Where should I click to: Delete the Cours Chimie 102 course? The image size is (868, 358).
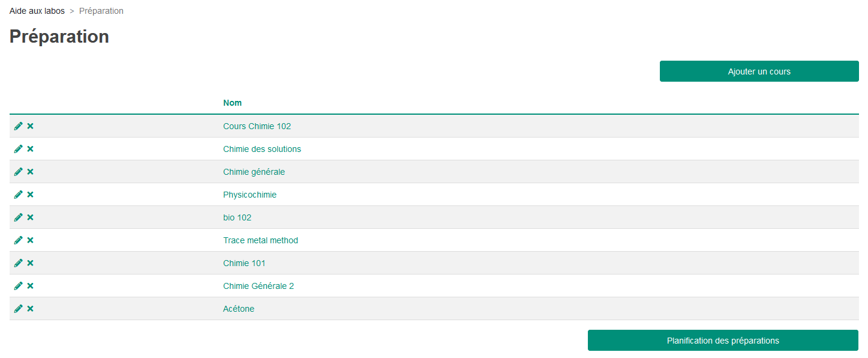point(31,126)
